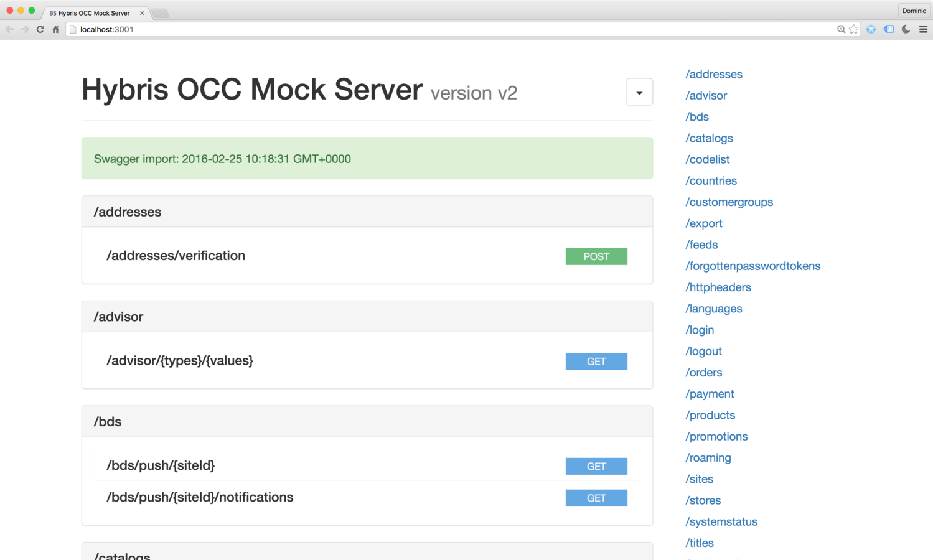The image size is (933, 560).
Task: Click the POST button for /addresses/verification
Action: pos(596,256)
